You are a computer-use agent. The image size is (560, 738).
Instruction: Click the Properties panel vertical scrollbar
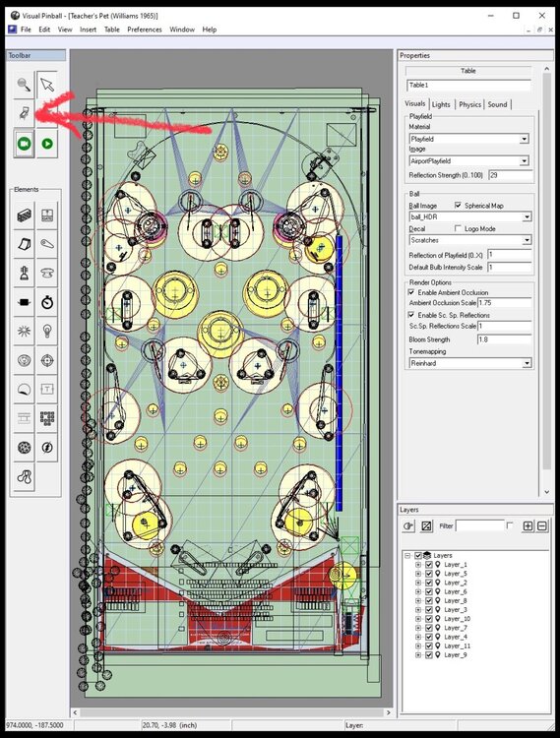(546, 271)
